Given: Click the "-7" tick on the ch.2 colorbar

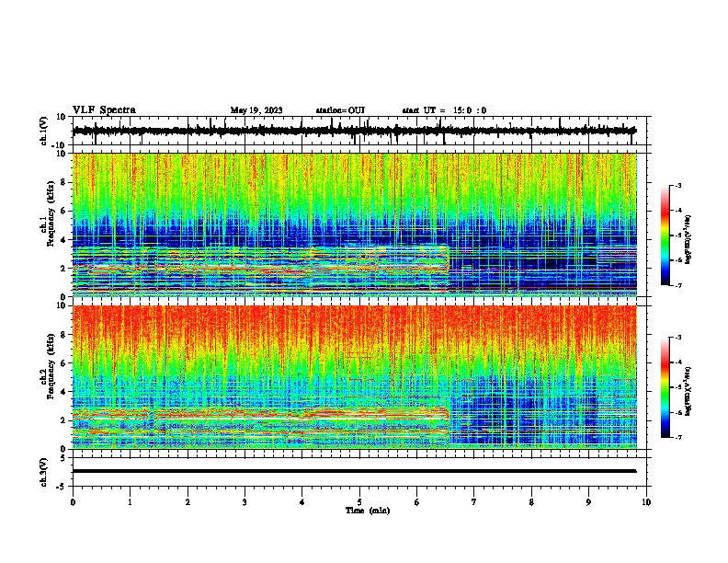Looking at the screenshot, I should [x=678, y=437].
